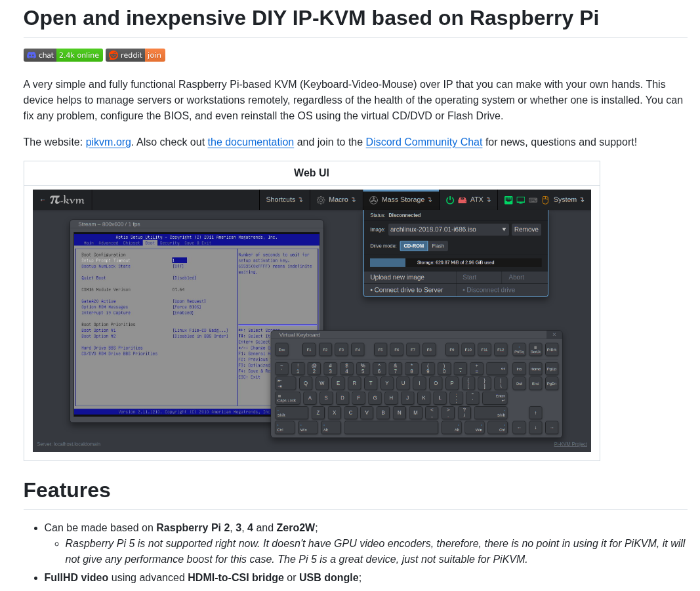Click the green ATX power icon
700x591 pixels.
pyautogui.click(x=450, y=200)
